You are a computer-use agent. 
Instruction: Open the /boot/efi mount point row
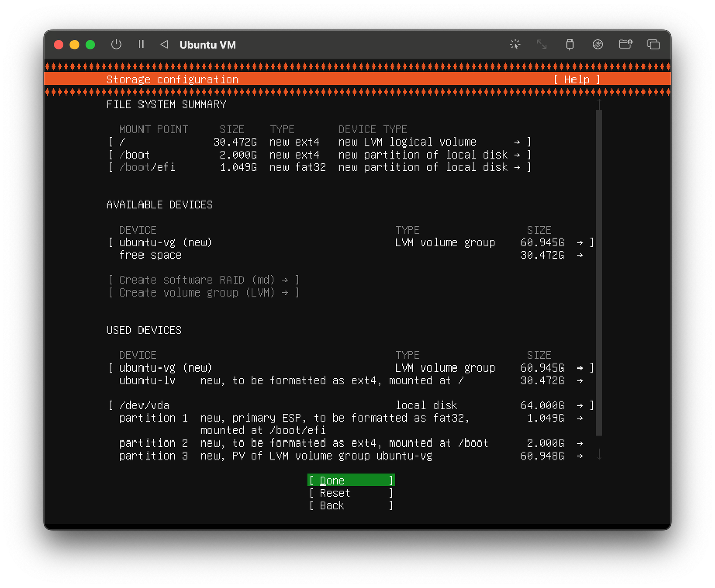(320, 167)
